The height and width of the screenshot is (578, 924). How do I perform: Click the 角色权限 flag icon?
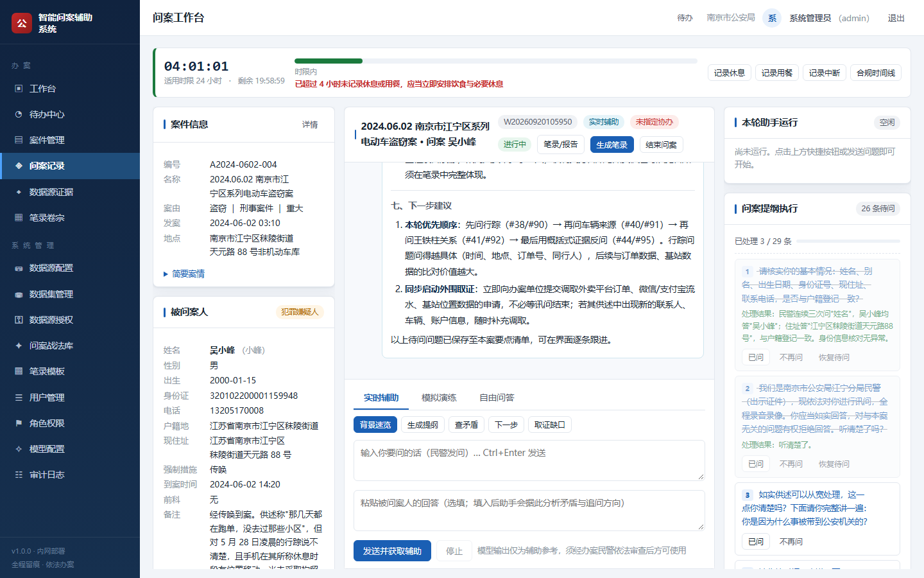[19, 423]
